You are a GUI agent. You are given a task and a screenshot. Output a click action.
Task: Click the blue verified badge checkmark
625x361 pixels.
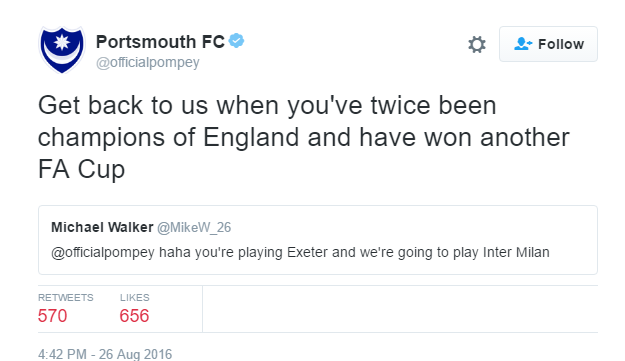click(x=236, y=41)
